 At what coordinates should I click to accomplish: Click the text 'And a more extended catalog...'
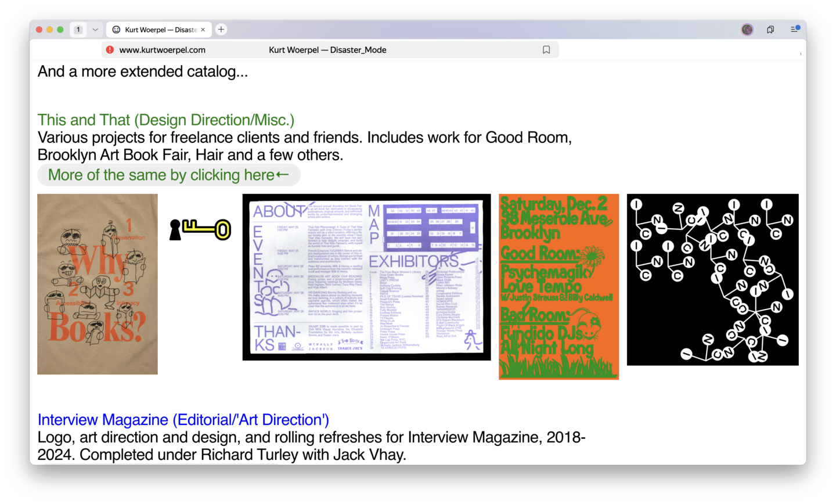pyautogui.click(x=143, y=71)
